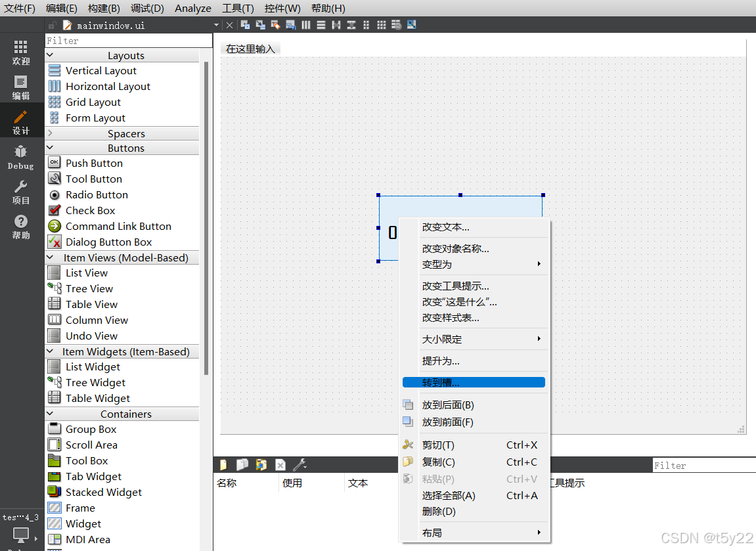Apply the horizontal layout toolbar icon

pos(306,25)
